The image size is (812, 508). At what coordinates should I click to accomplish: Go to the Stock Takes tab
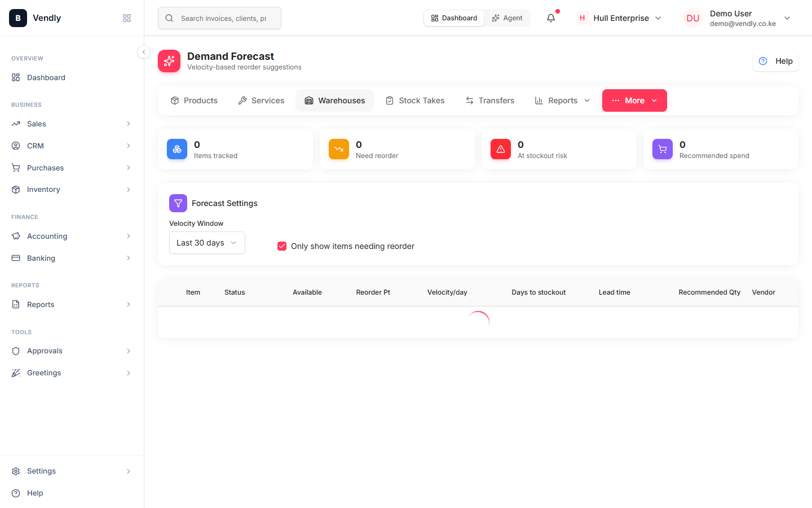point(415,100)
